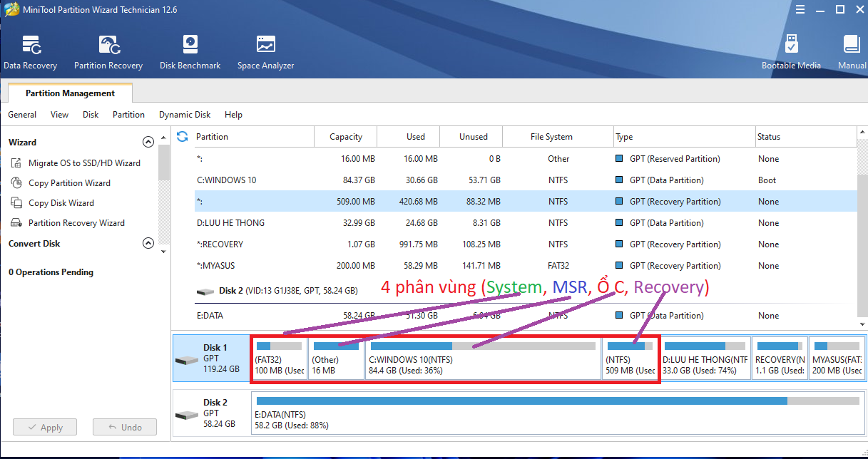Collapse the Convert Disk section
868x459 pixels.
point(148,243)
